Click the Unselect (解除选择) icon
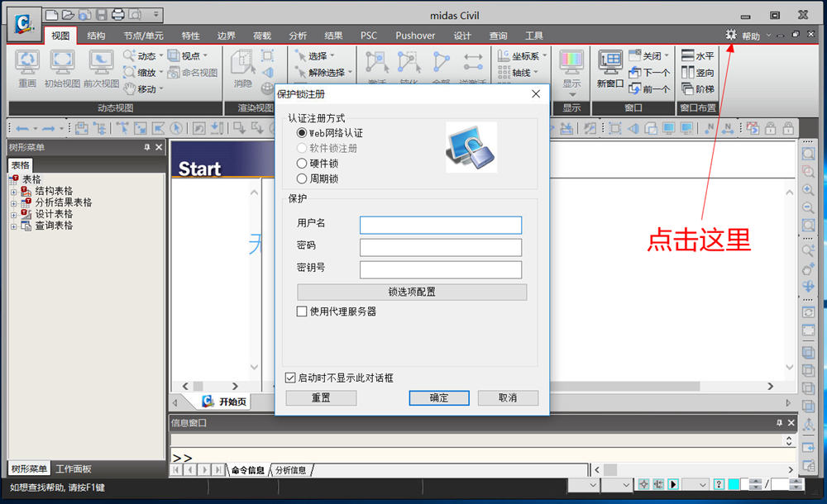This screenshot has width=827, height=504. coord(300,72)
